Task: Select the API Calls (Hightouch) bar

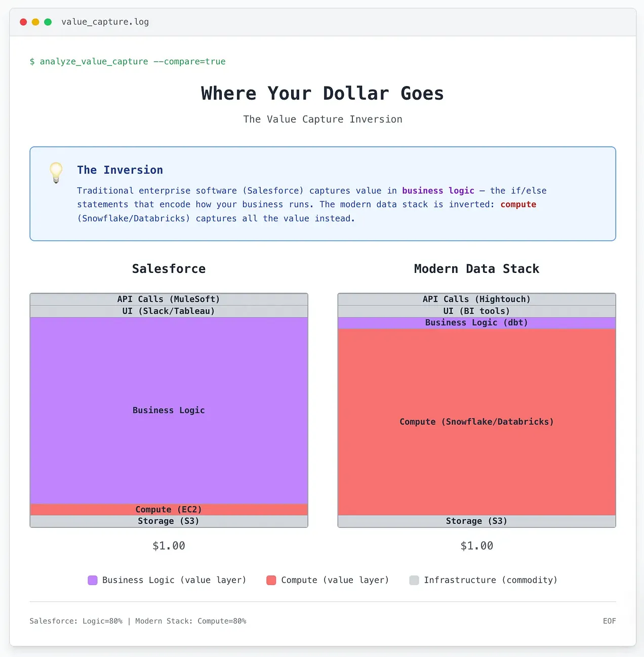Action: [476, 299]
